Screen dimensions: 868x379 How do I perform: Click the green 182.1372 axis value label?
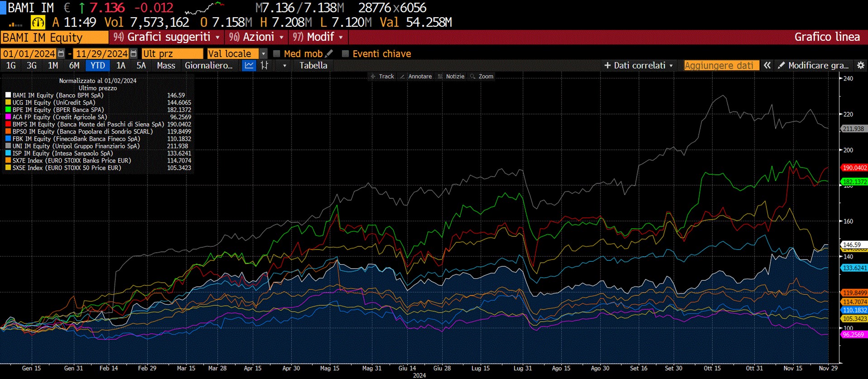[x=854, y=182]
